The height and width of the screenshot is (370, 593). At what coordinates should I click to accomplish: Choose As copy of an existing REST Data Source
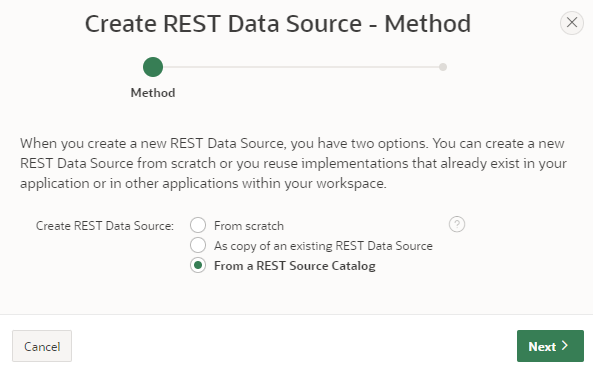198,245
